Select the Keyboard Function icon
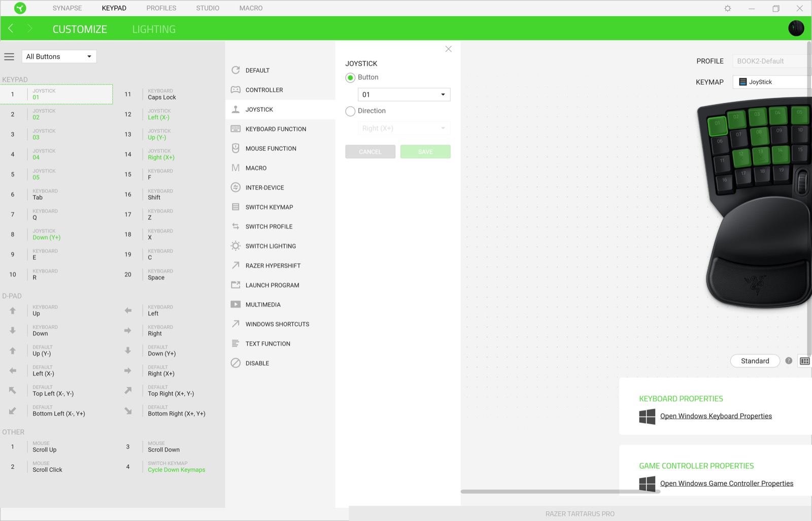 (x=235, y=129)
